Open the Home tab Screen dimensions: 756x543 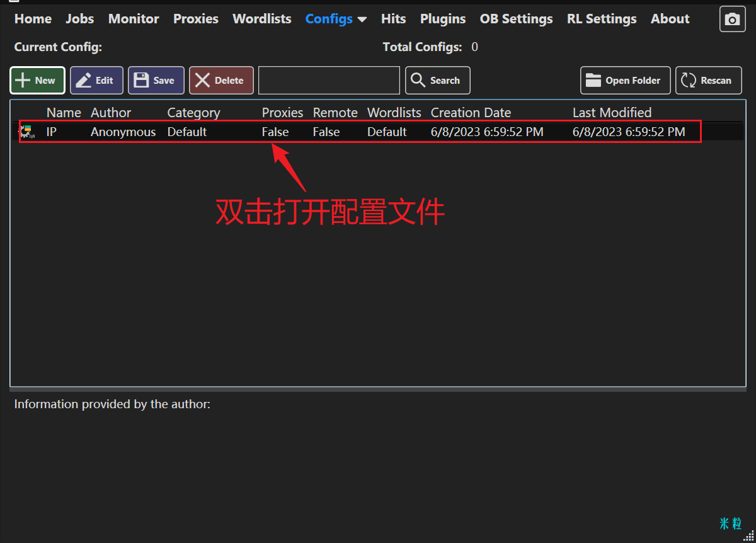click(33, 19)
